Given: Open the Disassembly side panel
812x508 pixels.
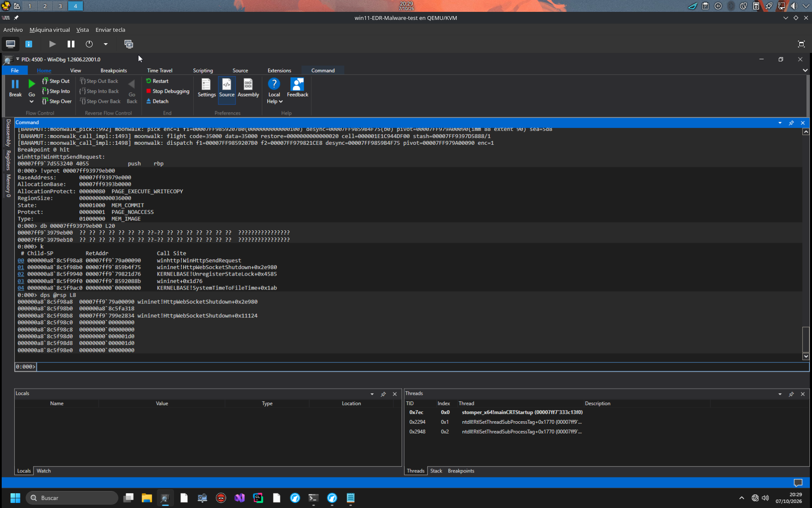Looking at the screenshot, I should pos(8,133).
